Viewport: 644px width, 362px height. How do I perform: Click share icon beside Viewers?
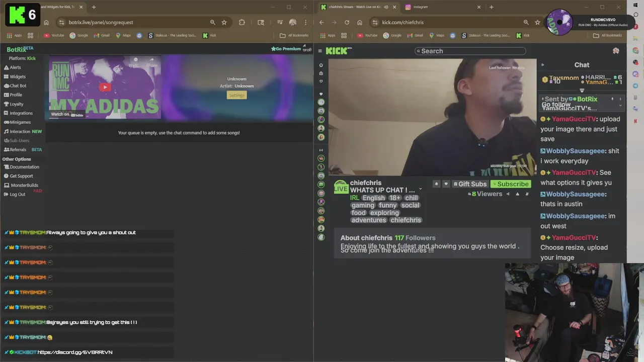click(508, 194)
